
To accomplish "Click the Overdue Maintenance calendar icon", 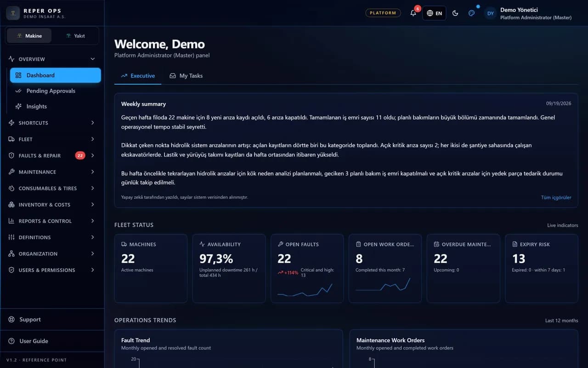I will point(436,244).
